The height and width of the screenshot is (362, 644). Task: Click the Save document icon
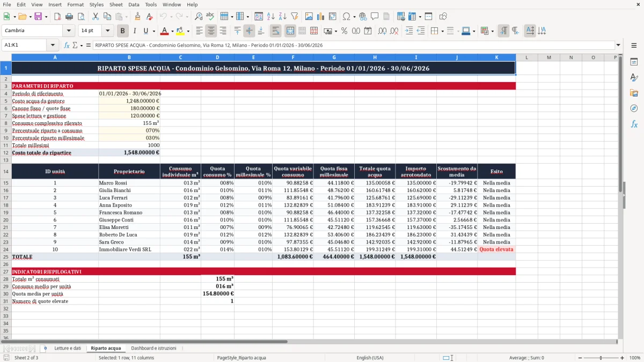pos(38,17)
